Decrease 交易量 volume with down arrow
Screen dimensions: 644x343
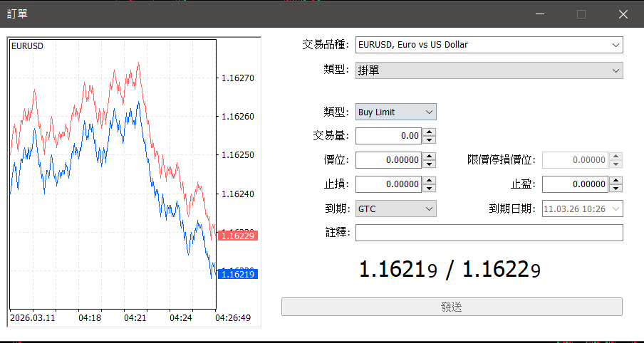(x=429, y=139)
